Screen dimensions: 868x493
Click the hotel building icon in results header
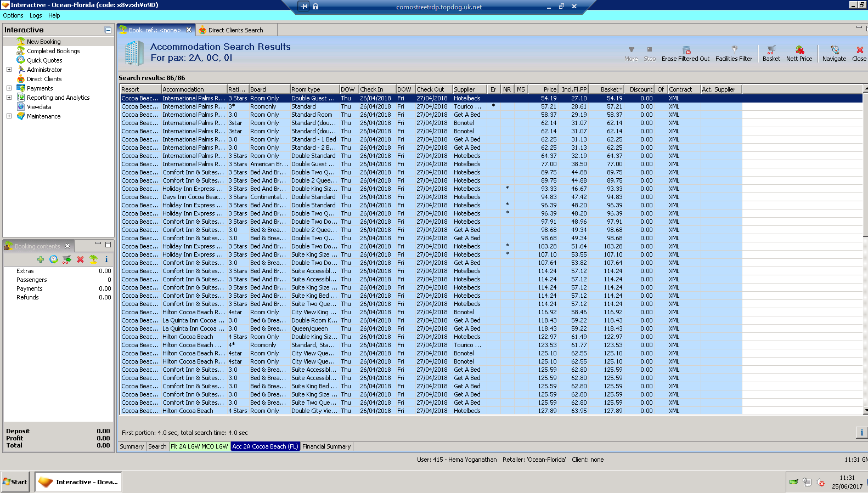click(134, 53)
